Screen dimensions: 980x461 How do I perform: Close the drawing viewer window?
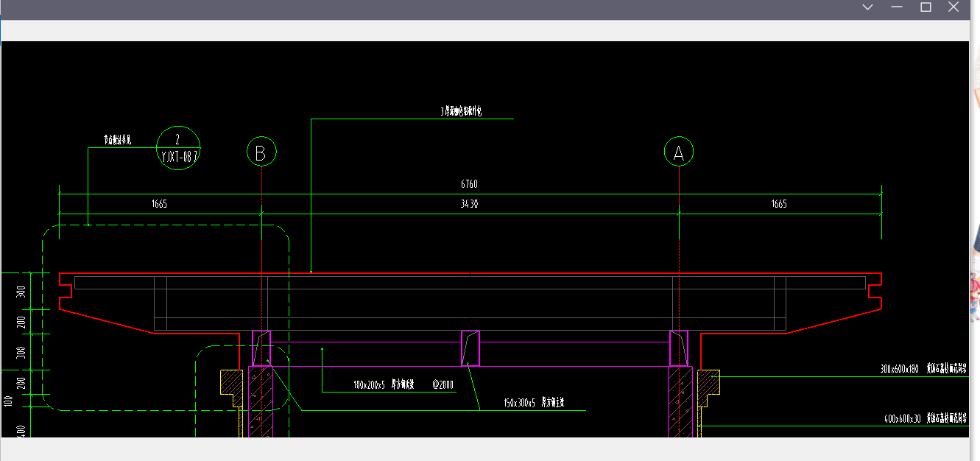953,7
